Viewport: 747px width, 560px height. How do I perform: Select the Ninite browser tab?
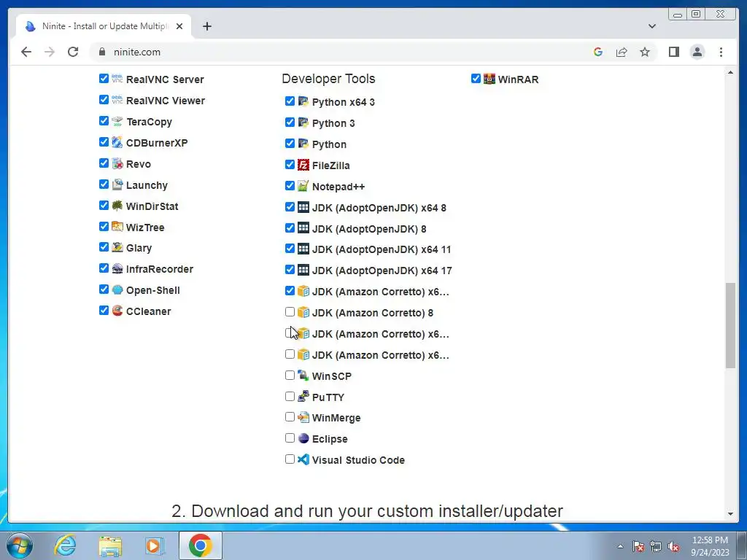pos(104,26)
